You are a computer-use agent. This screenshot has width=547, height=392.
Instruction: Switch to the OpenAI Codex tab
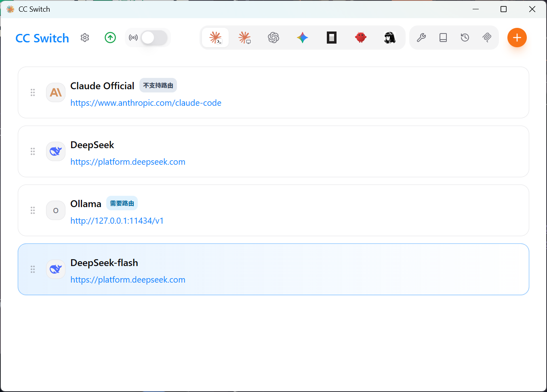pos(273,38)
